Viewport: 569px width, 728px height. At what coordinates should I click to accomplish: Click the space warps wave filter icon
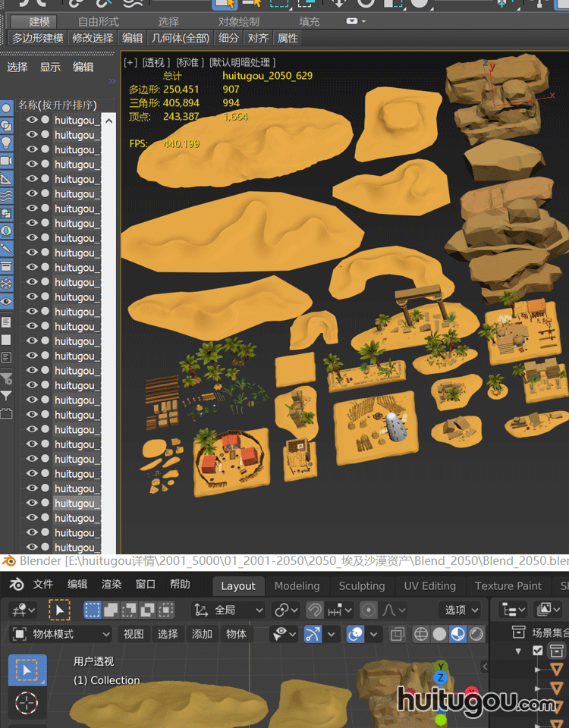point(6,196)
